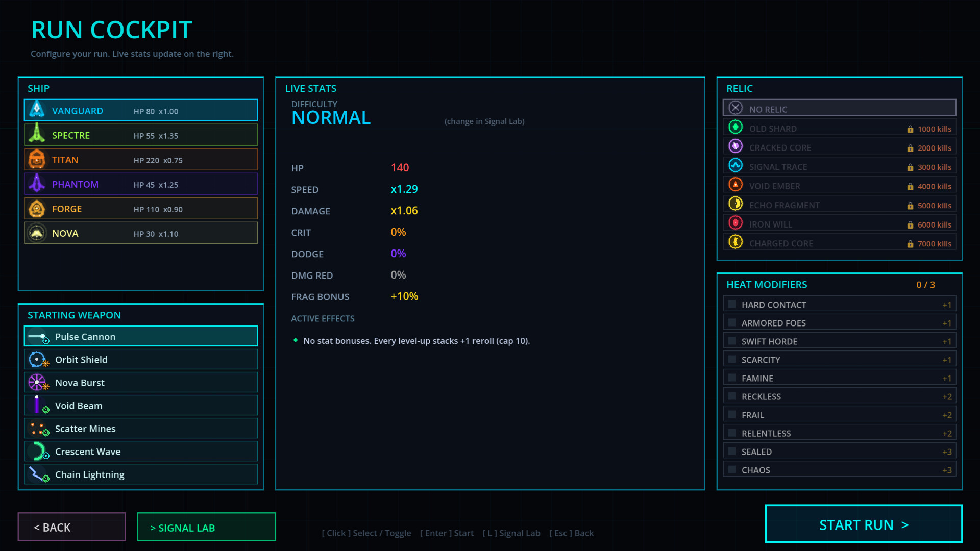Click the Chain Lightning weapon icon

point(38,474)
